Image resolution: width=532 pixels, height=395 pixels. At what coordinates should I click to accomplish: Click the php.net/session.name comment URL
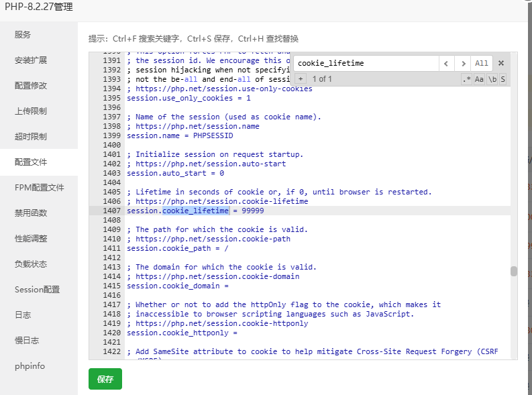(x=197, y=126)
